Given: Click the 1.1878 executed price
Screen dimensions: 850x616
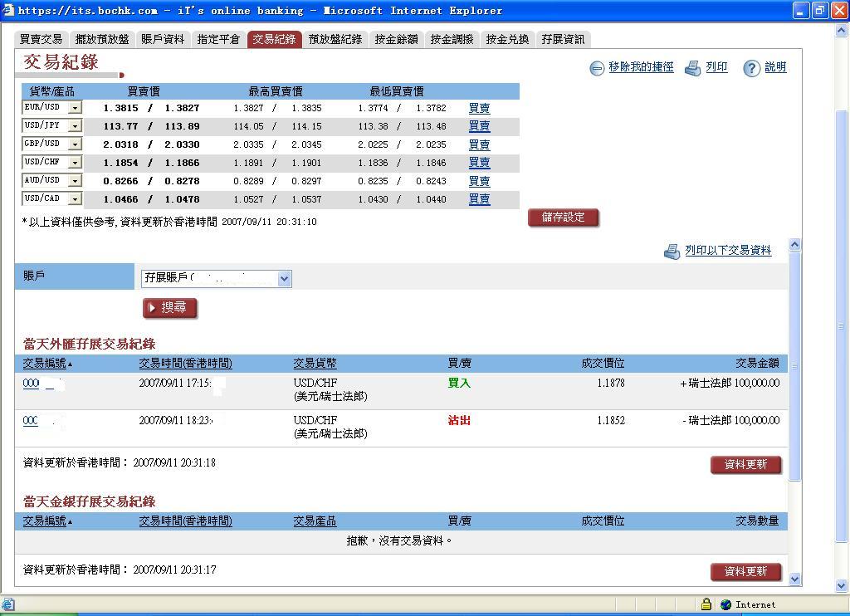Looking at the screenshot, I should (x=611, y=384).
